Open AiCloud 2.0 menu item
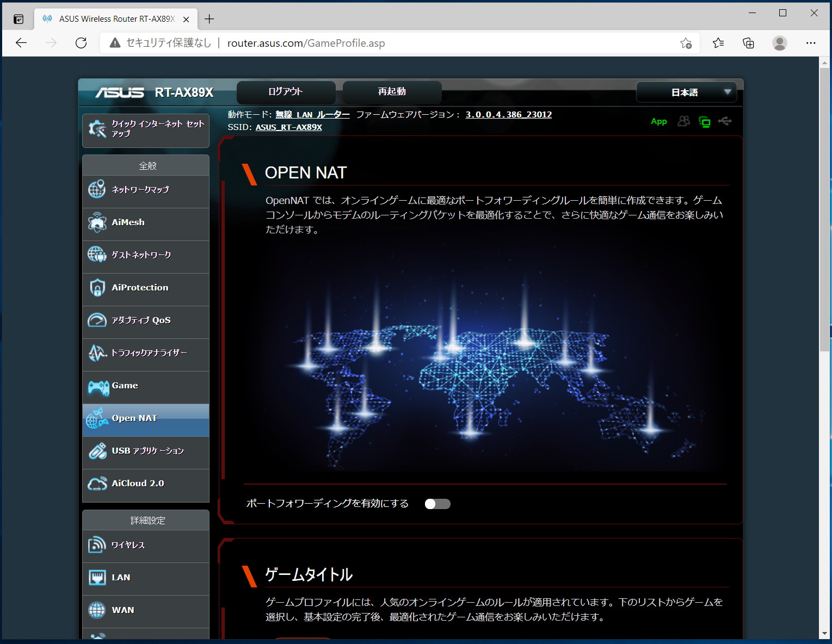Viewport: 832px width, 644px height. pos(146,486)
